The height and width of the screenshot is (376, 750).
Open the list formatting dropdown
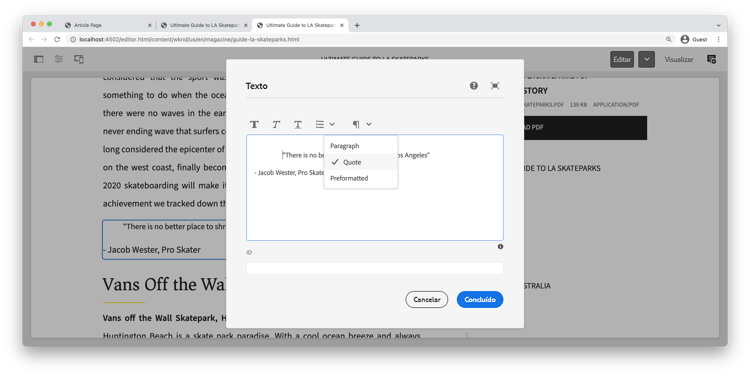point(325,124)
